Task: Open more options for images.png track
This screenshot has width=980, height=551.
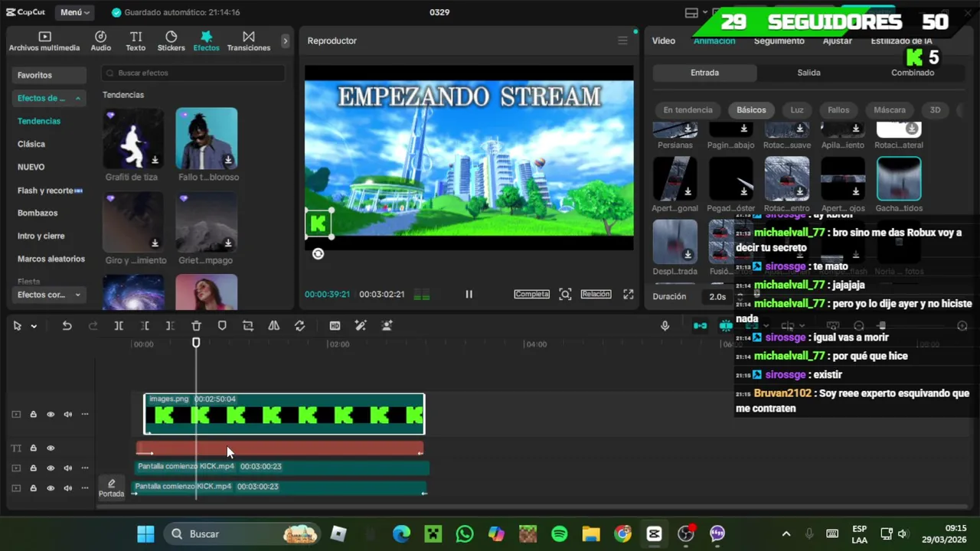Action: (x=85, y=414)
